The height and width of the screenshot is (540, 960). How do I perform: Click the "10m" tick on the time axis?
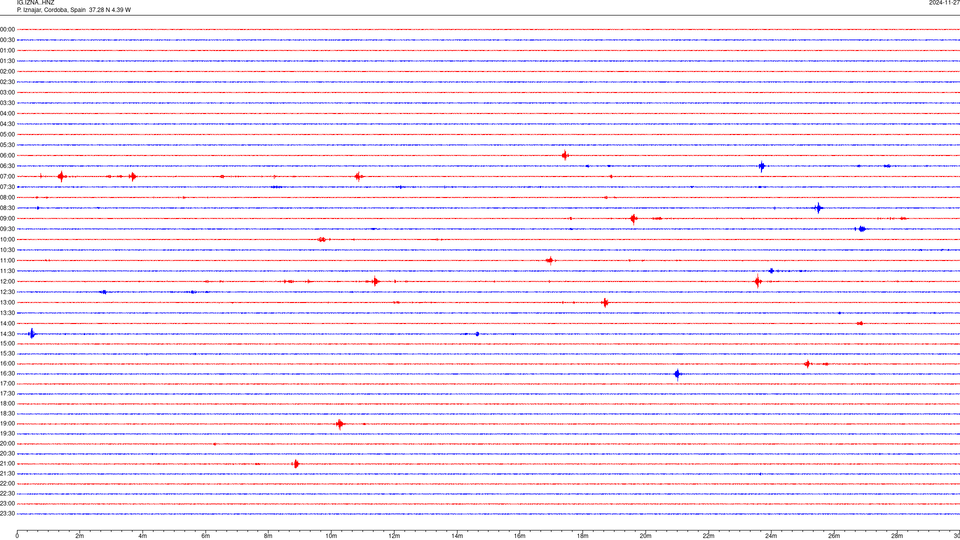pos(331,536)
